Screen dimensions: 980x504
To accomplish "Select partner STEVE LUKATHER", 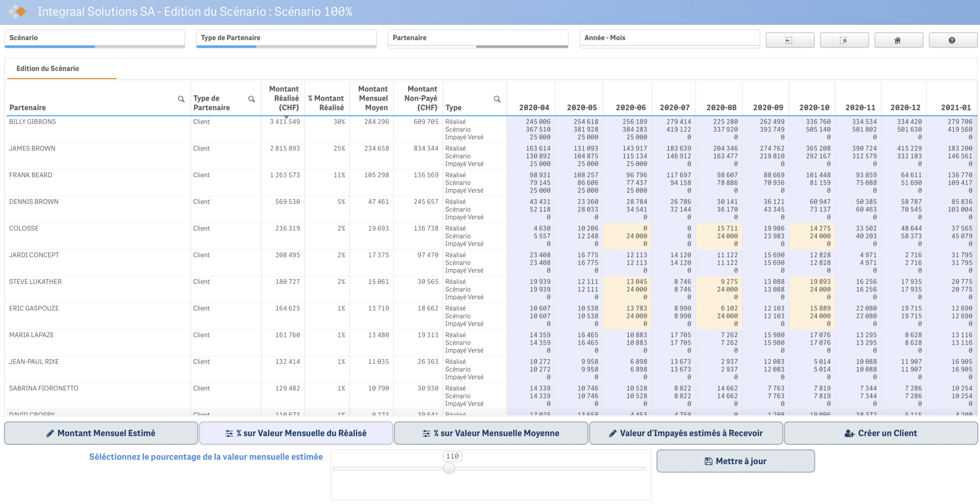I will pos(35,282).
